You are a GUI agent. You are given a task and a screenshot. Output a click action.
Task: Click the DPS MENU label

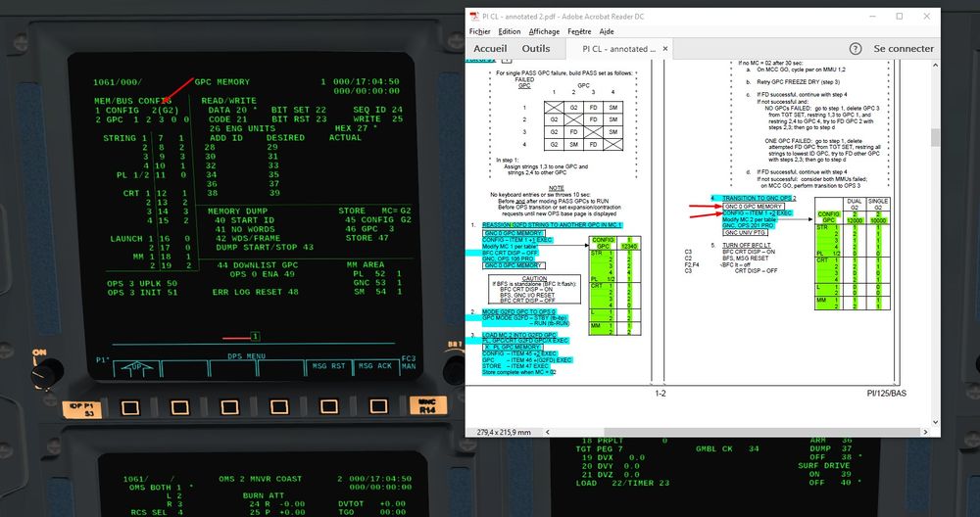point(246,356)
